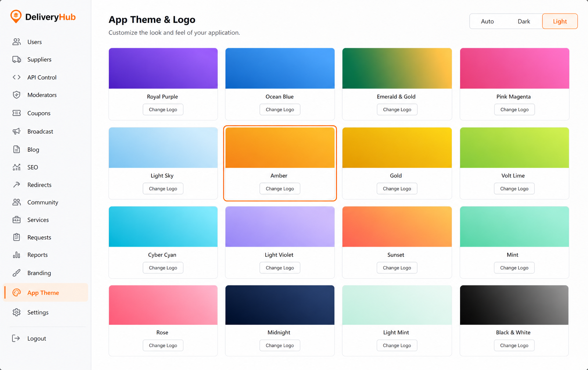Open the Reports label in sidebar
This screenshot has height=370, width=588.
pos(37,255)
